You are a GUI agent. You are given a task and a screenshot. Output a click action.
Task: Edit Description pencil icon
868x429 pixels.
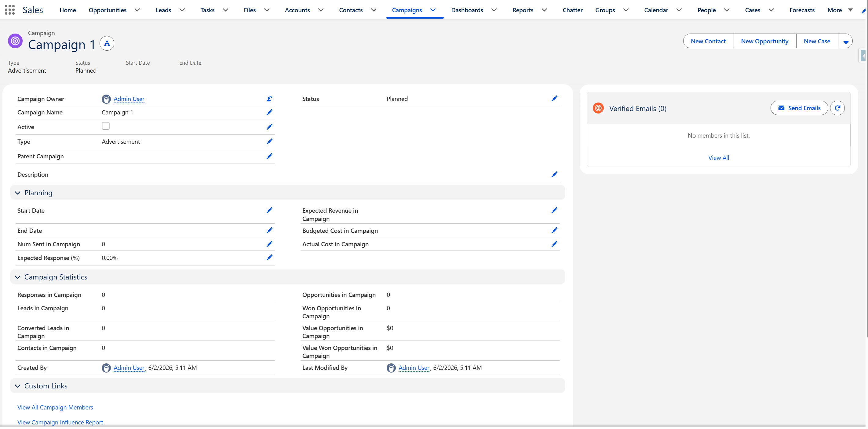pos(555,175)
